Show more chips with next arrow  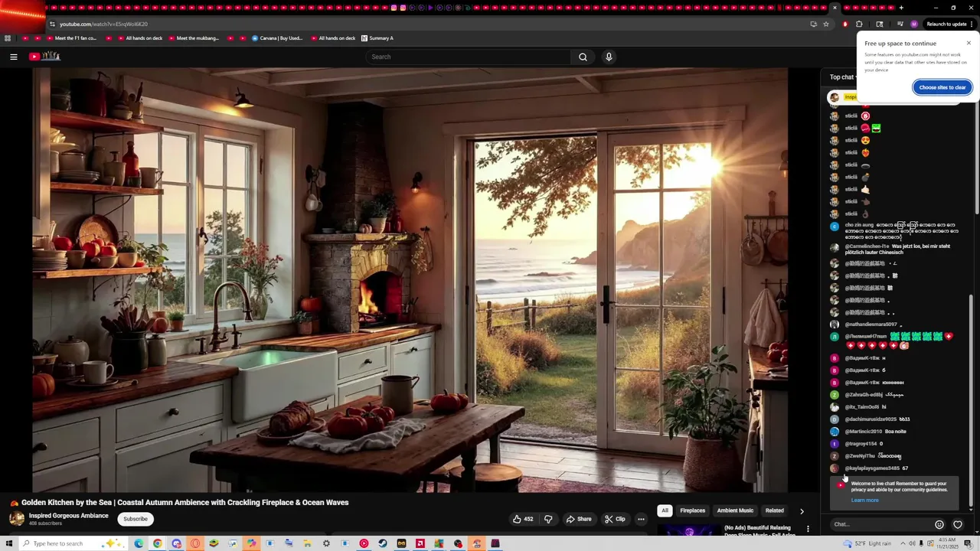click(802, 511)
